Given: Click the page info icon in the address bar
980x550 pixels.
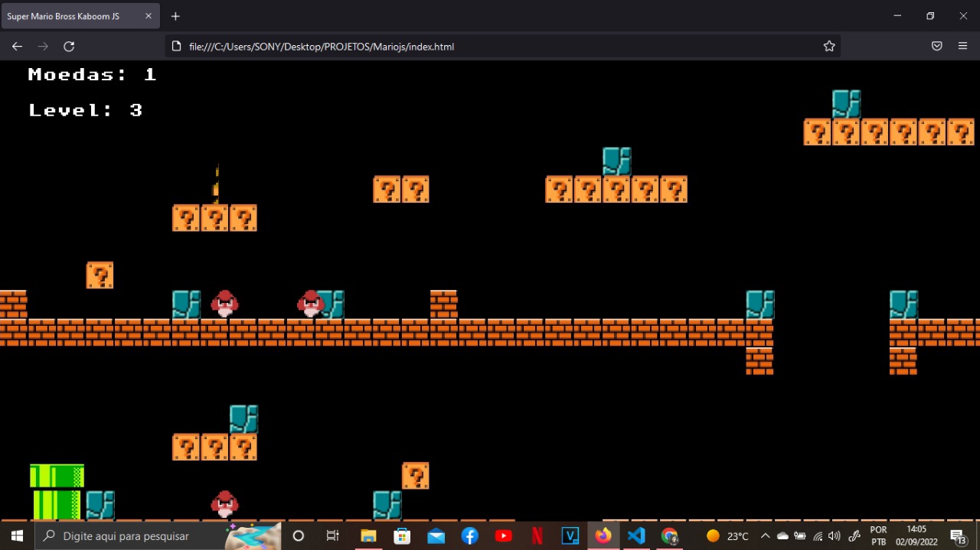Looking at the screenshot, I should (x=176, y=47).
